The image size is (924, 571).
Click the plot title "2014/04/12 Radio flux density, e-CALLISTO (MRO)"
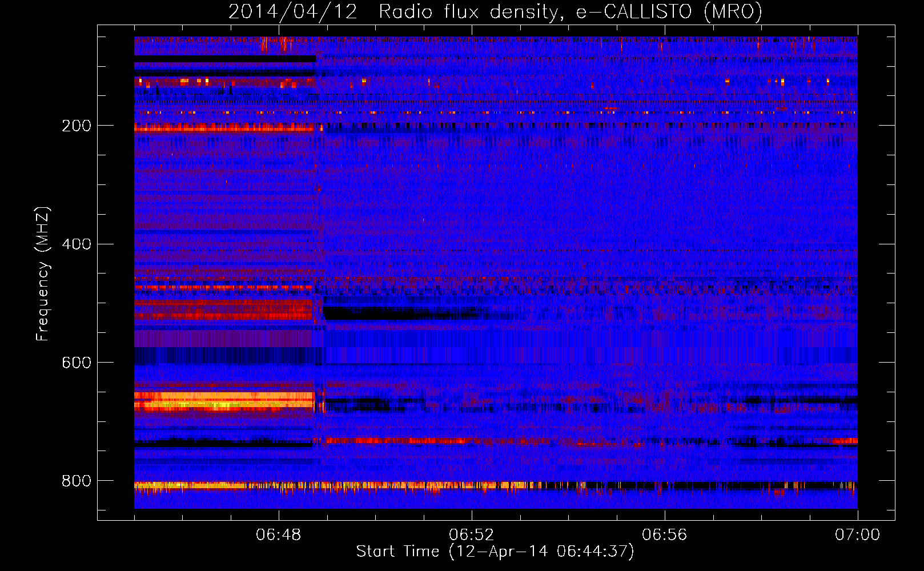tap(495, 11)
